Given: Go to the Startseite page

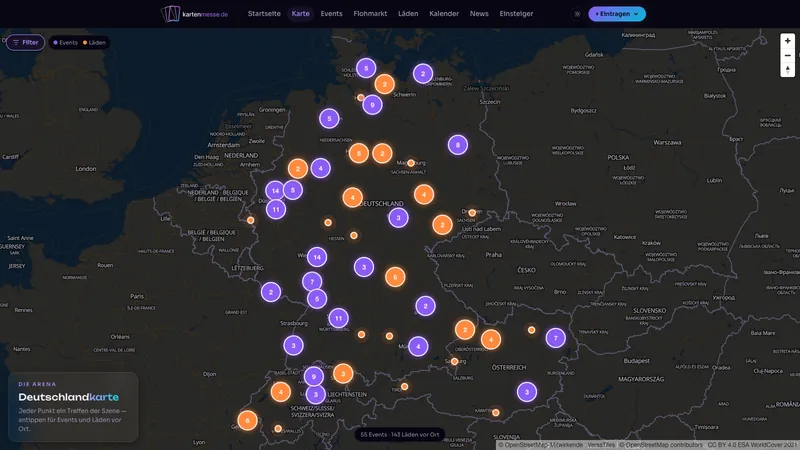Looking at the screenshot, I should (264, 14).
